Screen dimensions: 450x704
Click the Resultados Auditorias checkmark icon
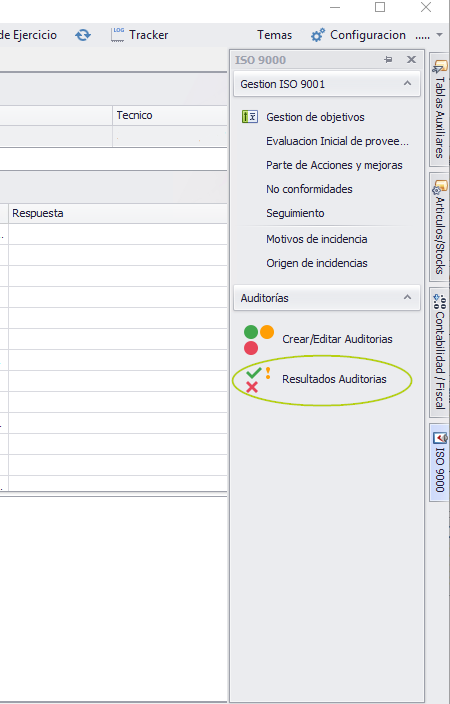coord(258,379)
